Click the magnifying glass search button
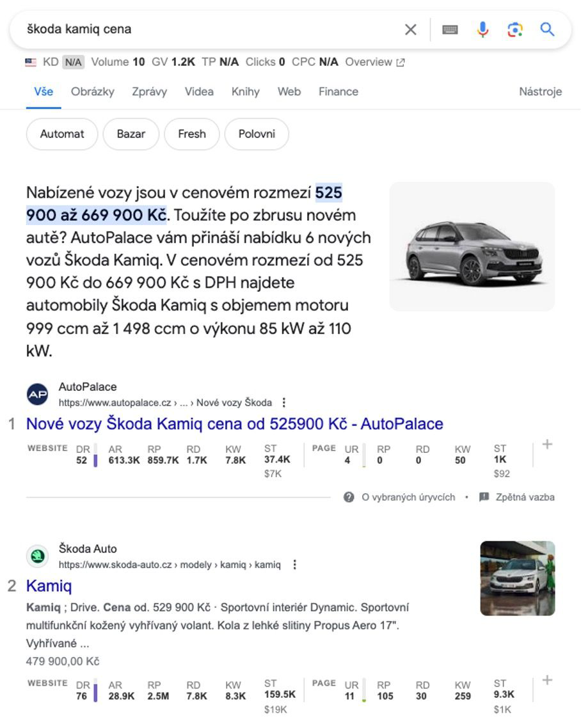The width and height of the screenshot is (581, 728). pos(547,29)
